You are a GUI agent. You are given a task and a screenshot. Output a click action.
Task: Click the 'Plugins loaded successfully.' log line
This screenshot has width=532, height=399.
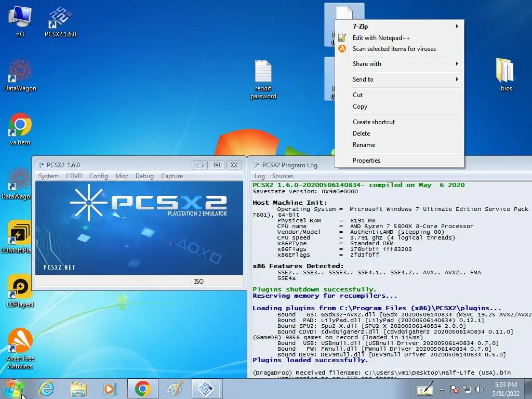click(310, 360)
